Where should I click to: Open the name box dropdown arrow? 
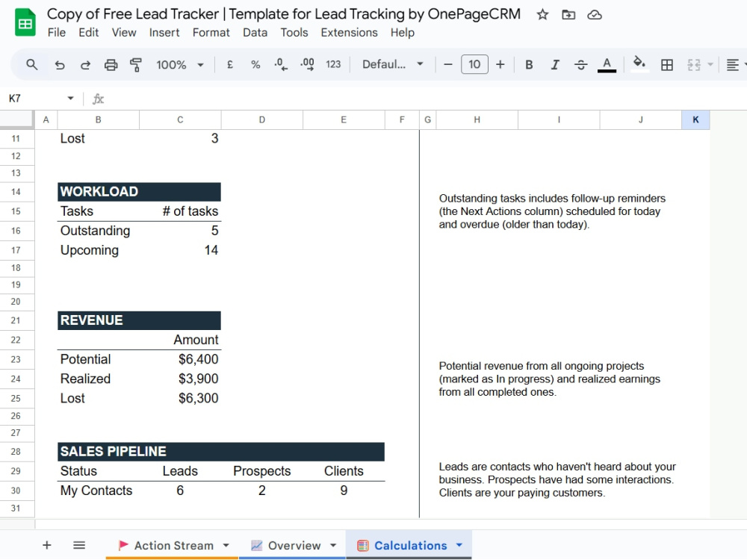tap(70, 98)
